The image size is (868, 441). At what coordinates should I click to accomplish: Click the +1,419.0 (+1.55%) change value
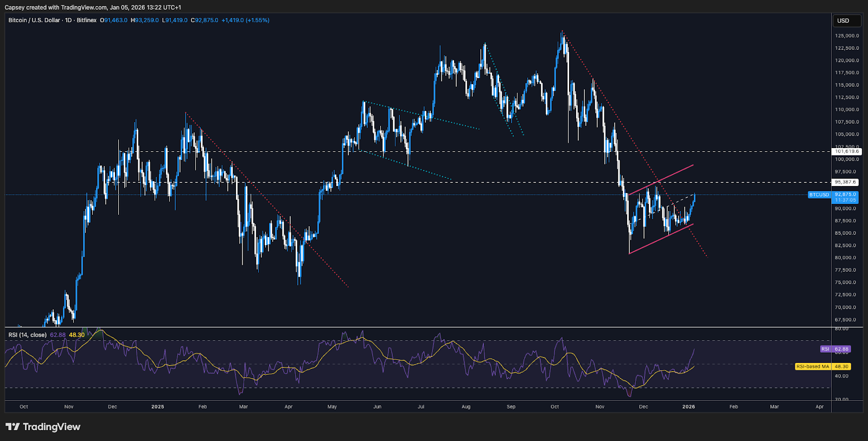tap(245, 20)
